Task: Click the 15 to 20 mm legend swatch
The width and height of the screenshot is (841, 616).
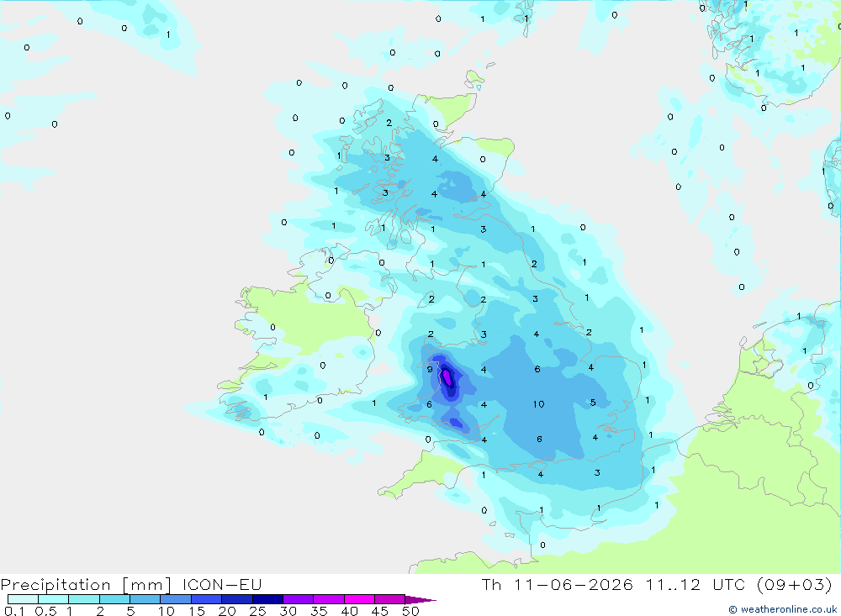Action: [207, 599]
